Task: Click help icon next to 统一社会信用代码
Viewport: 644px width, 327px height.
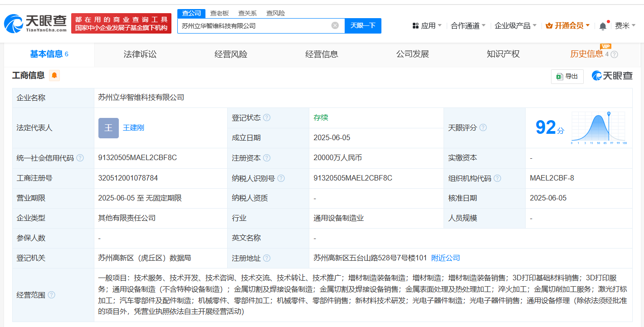Action: point(80,158)
